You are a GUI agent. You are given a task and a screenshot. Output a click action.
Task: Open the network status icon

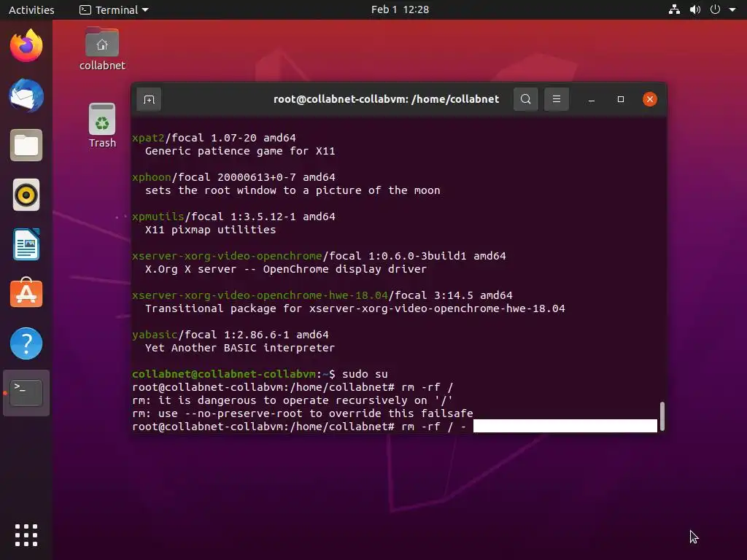(x=674, y=9)
